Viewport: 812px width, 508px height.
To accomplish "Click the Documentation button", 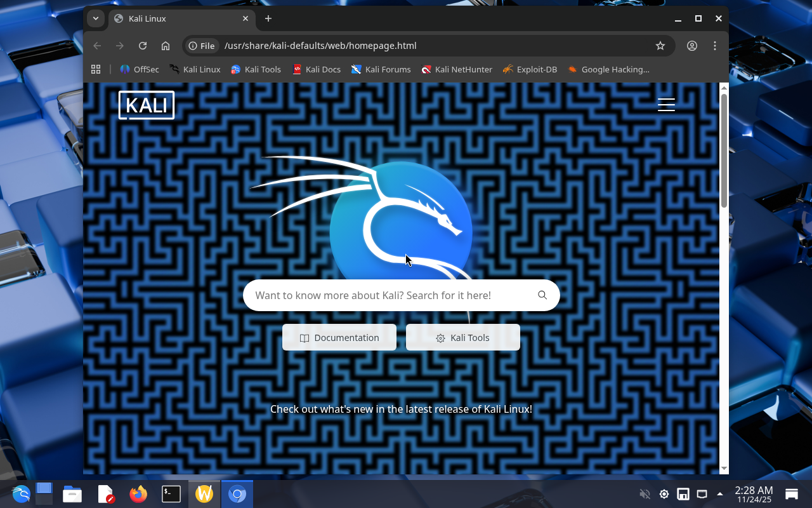I will (339, 338).
